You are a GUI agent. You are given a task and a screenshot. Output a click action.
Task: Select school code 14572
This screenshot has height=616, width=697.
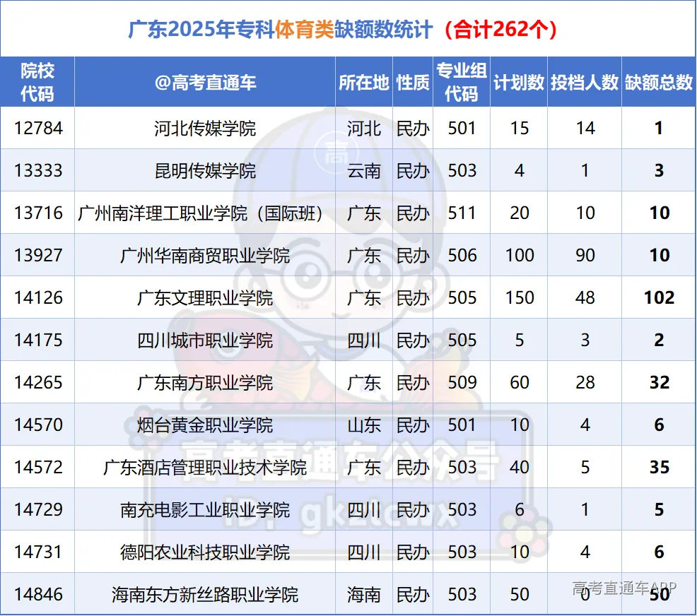(38, 468)
